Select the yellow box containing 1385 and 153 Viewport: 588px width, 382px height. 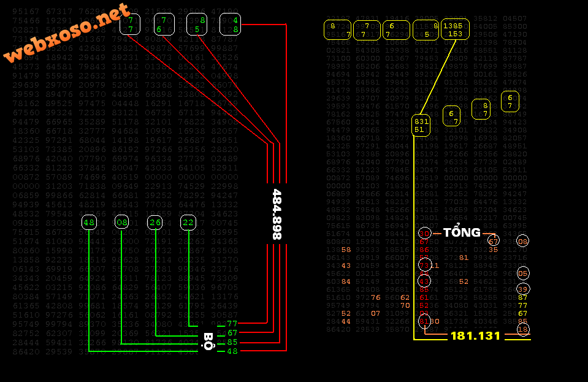455,29
